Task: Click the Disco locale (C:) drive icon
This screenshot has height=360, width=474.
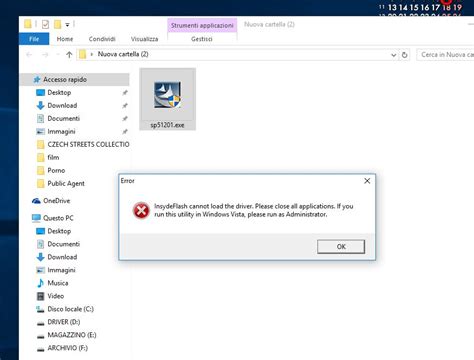Action: pyautogui.click(x=40, y=309)
